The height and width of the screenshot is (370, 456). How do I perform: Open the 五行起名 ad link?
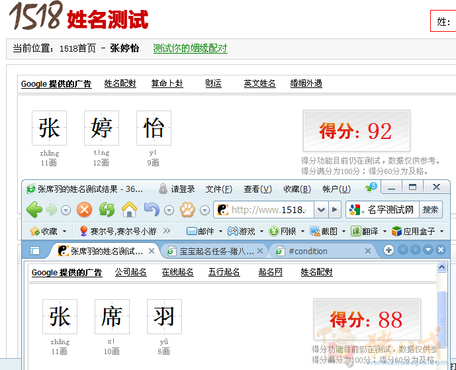(224, 272)
